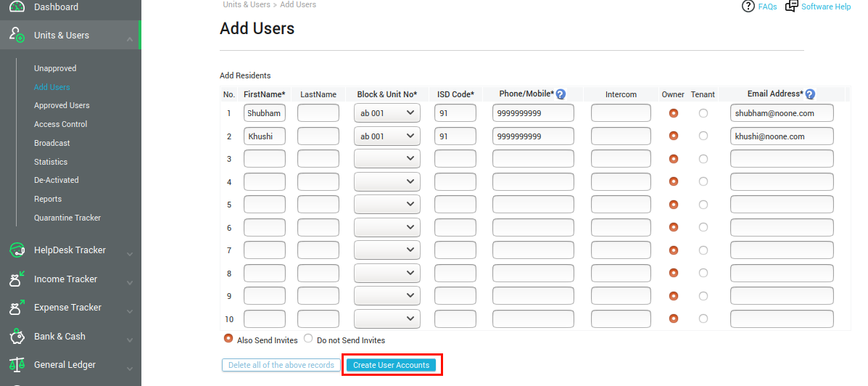
Task: Click the Bank & Cash piggy bank icon
Action: [17, 336]
